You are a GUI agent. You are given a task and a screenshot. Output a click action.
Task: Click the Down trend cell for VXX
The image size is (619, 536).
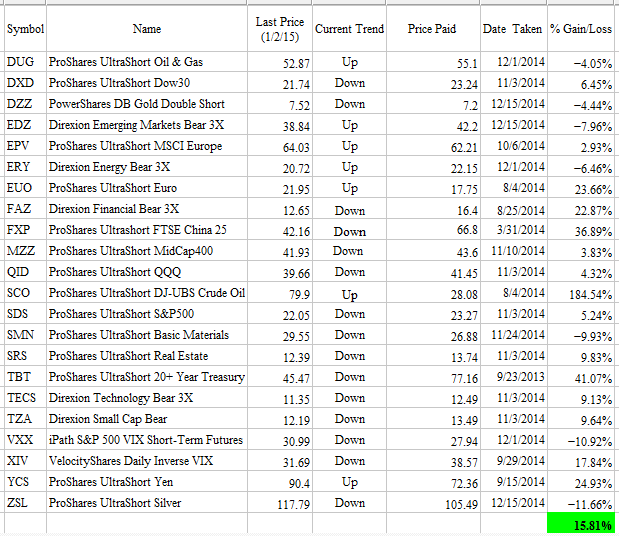349,440
